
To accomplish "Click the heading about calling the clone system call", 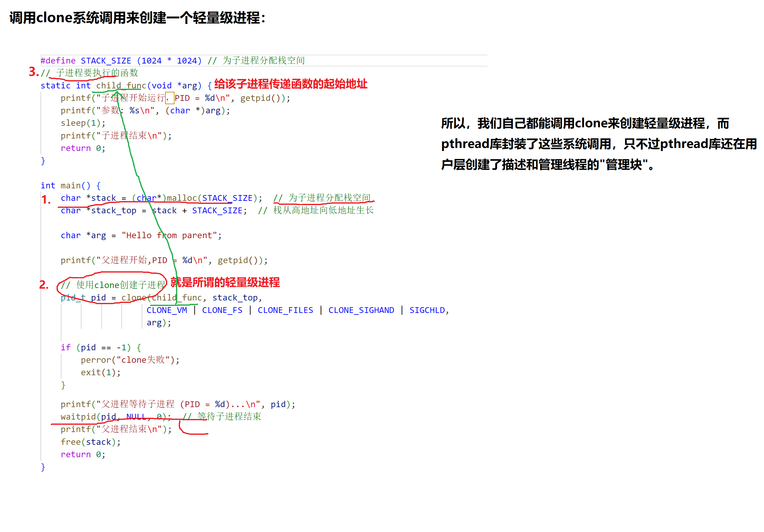I will pos(137,18).
